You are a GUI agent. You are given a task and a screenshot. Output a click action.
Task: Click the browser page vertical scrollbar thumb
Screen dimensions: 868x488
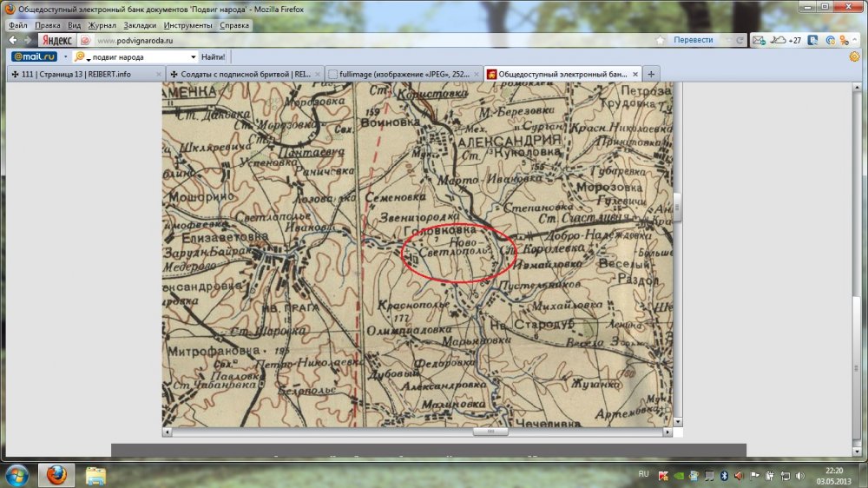(x=857, y=368)
